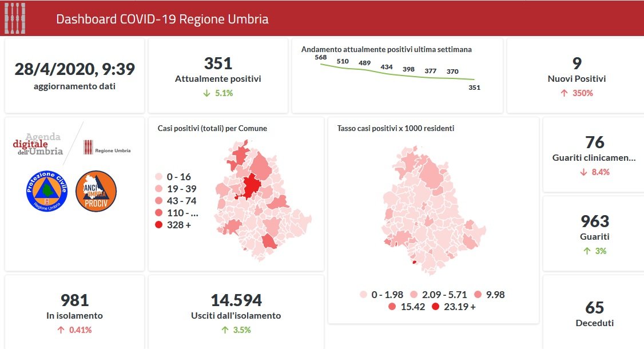This screenshot has height=349, width=644.
Task: Click the Usciti dall'isolamento label
Action: point(236,316)
